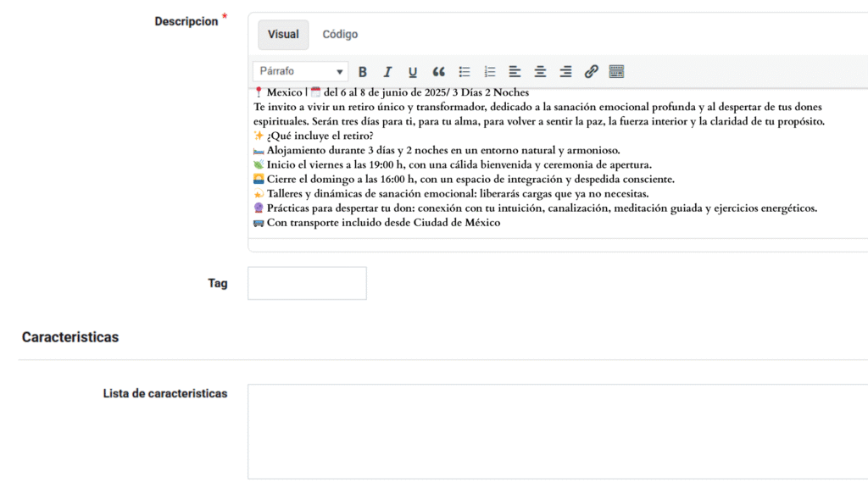Align text to the left
This screenshot has width=868, height=488.
click(x=515, y=72)
